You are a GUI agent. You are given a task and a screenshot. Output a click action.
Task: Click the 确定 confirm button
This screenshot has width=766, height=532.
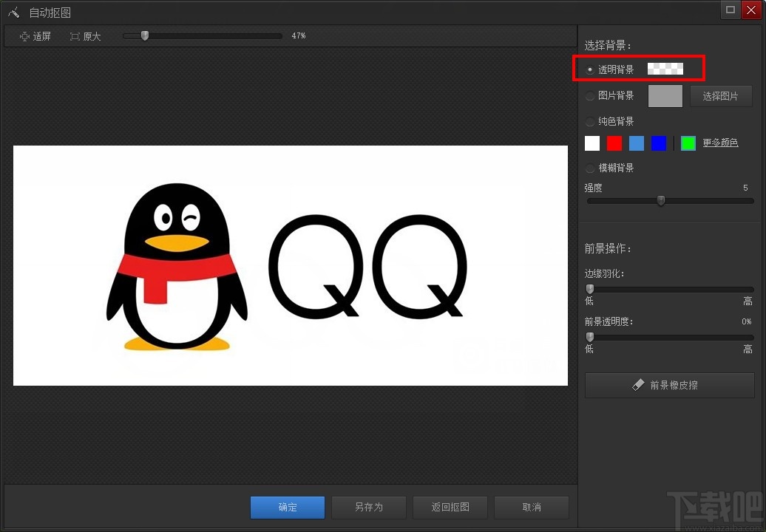pos(288,507)
